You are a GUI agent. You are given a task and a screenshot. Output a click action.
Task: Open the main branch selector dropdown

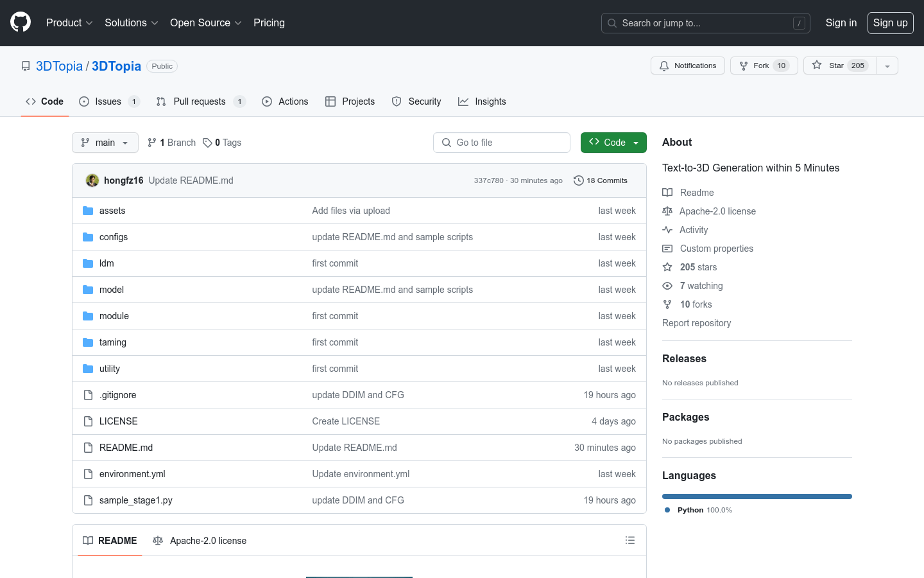pyautogui.click(x=105, y=143)
